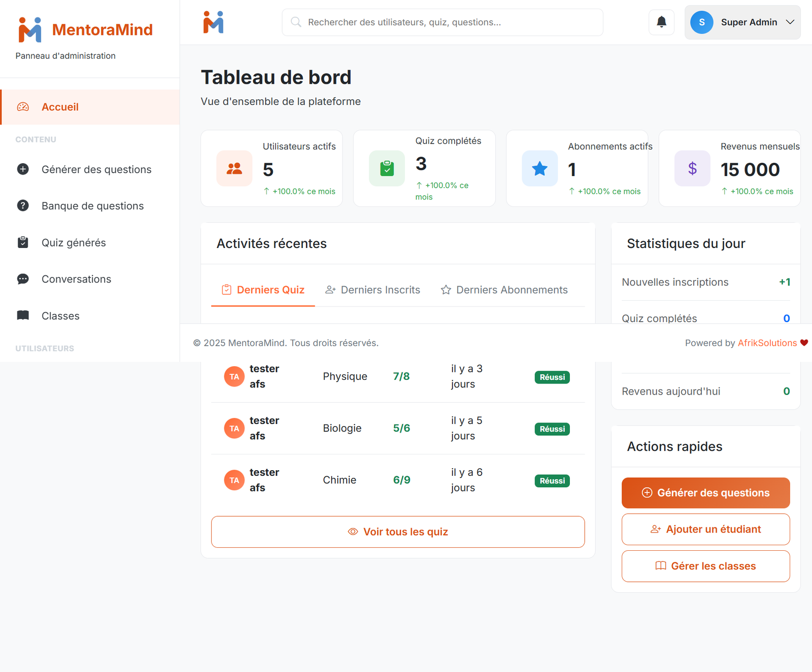Click the notification bell icon

[661, 22]
